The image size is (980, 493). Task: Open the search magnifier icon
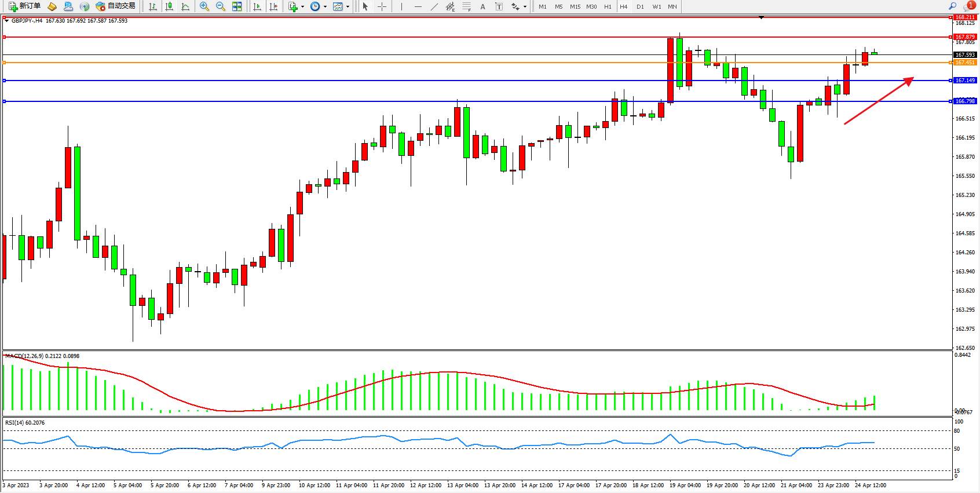(x=952, y=6)
